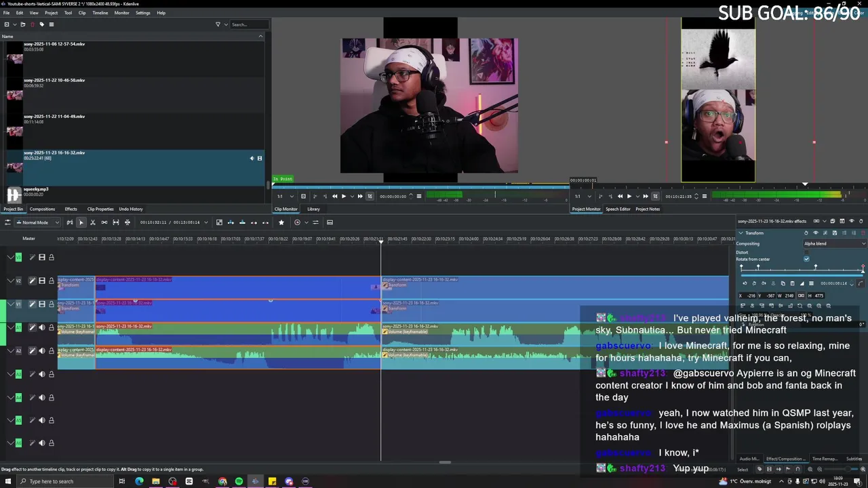Toggle the multicam tool icon
Viewport: 868px width, 488px height.
click(127, 222)
